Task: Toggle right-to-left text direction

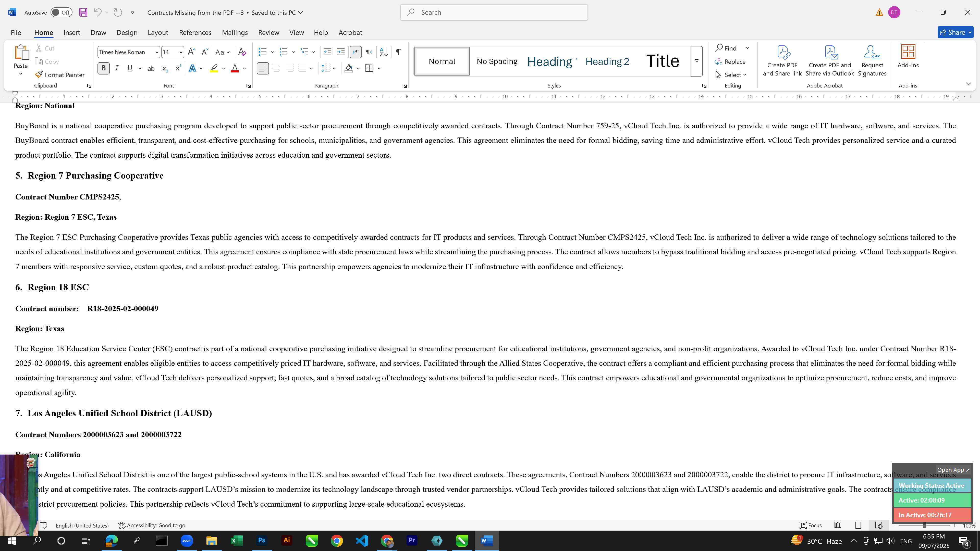Action: click(369, 52)
